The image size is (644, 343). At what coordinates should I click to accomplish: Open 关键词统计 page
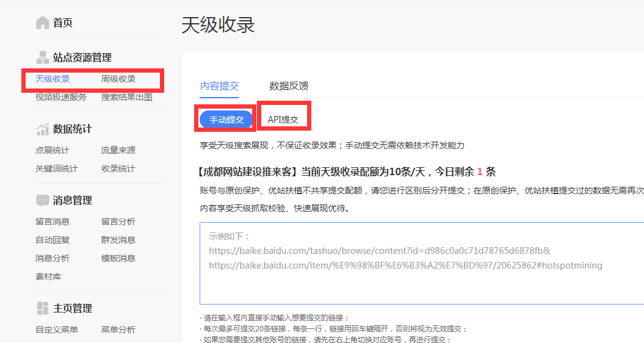coord(57,168)
